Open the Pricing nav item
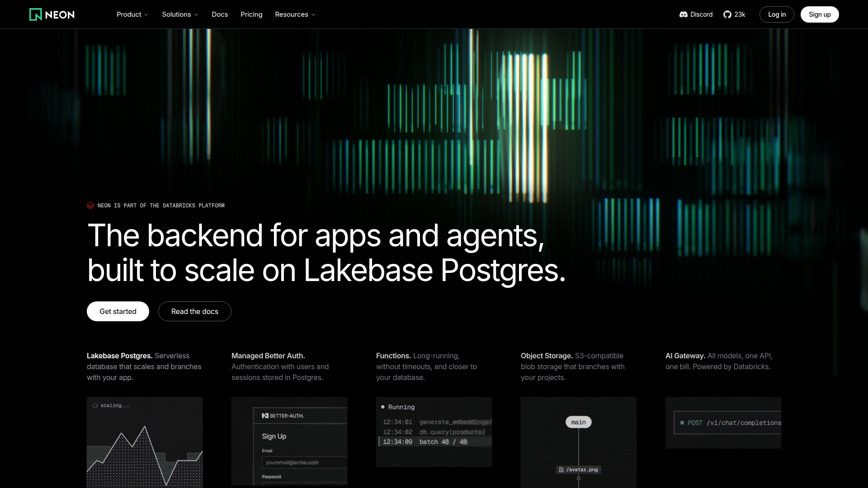 click(251, 14)
